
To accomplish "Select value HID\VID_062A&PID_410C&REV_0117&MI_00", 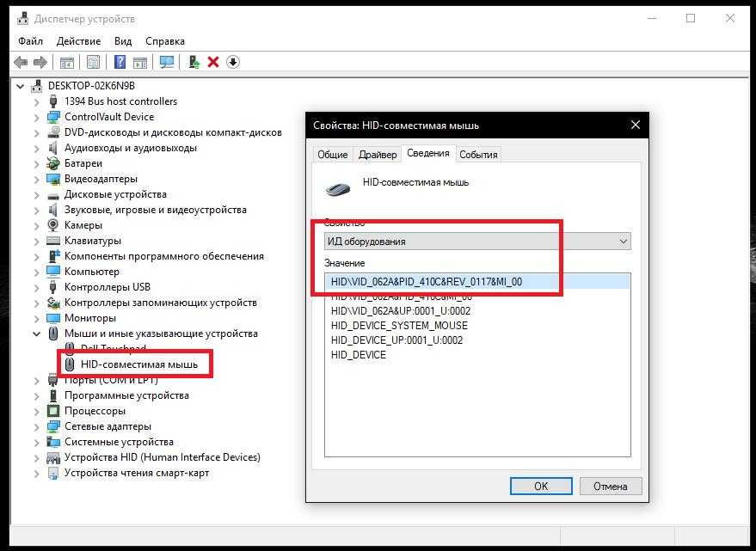I will [x=477, y=282].
